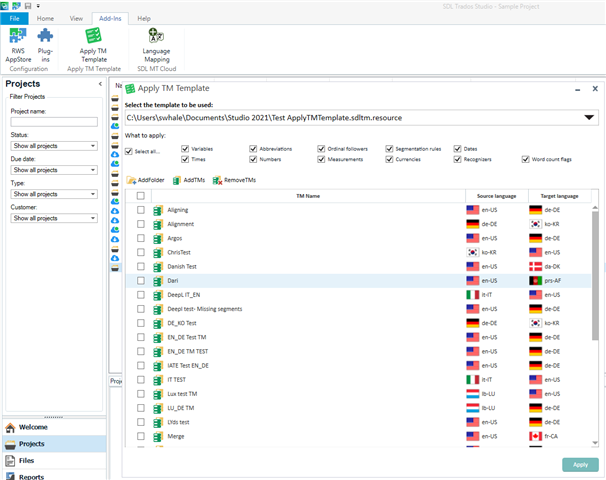Select the Deepl test- Missing segments row
Screen dimensions: 606x480
tap(358, 309)
